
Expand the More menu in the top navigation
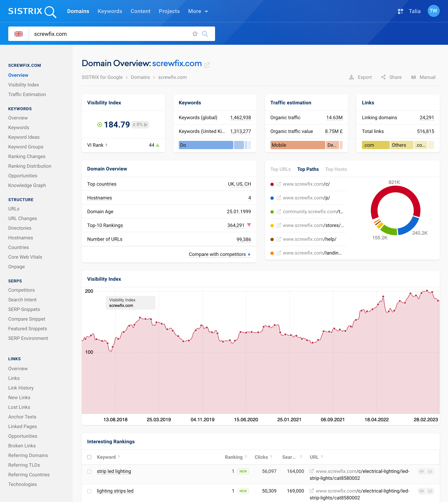pos(198,11)
